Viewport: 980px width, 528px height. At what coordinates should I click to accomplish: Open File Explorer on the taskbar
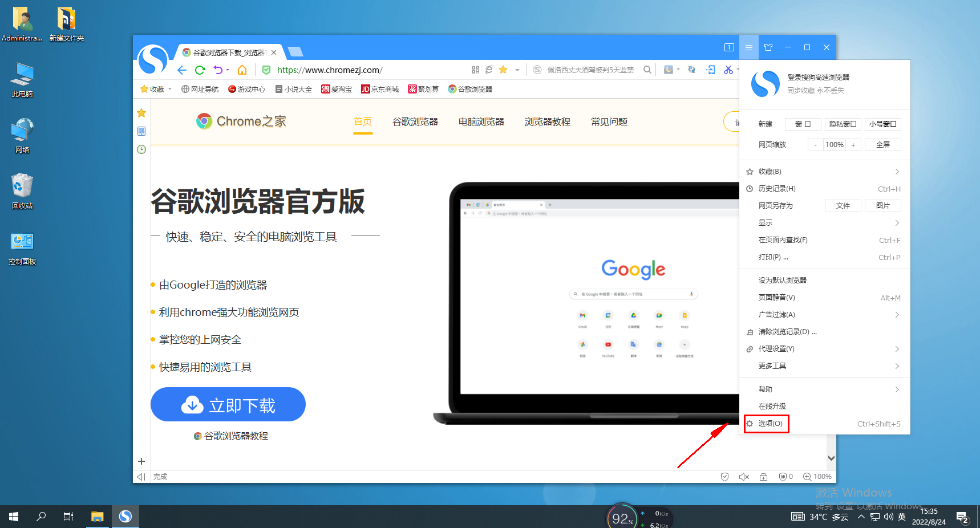click(x=98, y=517)
